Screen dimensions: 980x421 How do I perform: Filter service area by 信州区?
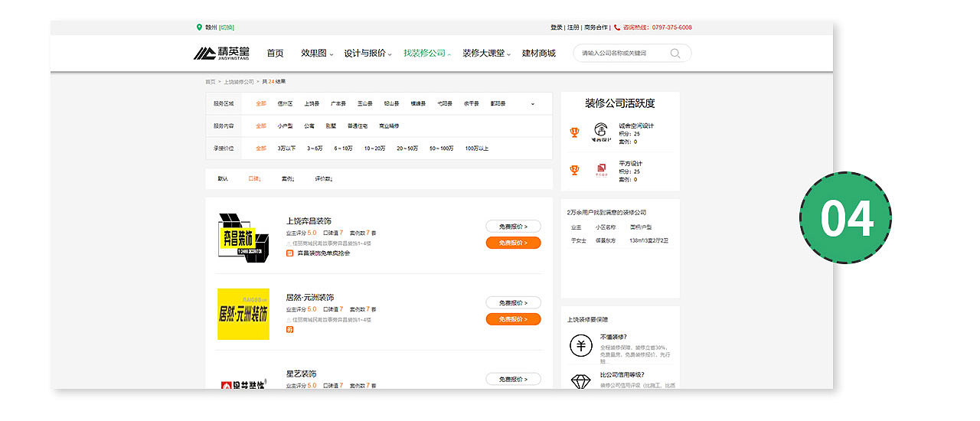click(x=285, y=103)
